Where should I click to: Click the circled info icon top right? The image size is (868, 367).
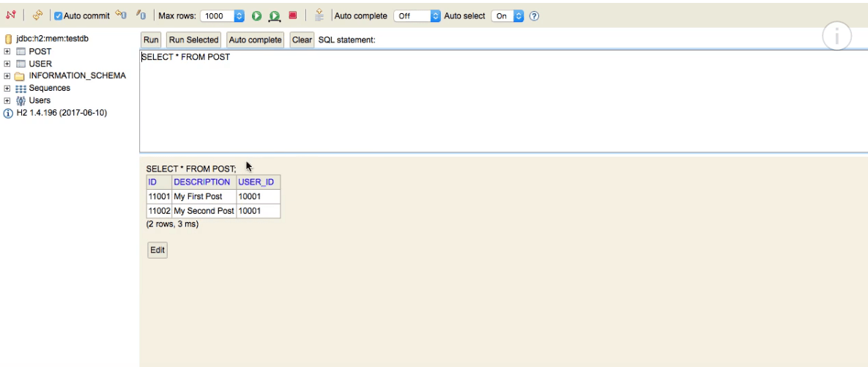[x=837, y=36]
